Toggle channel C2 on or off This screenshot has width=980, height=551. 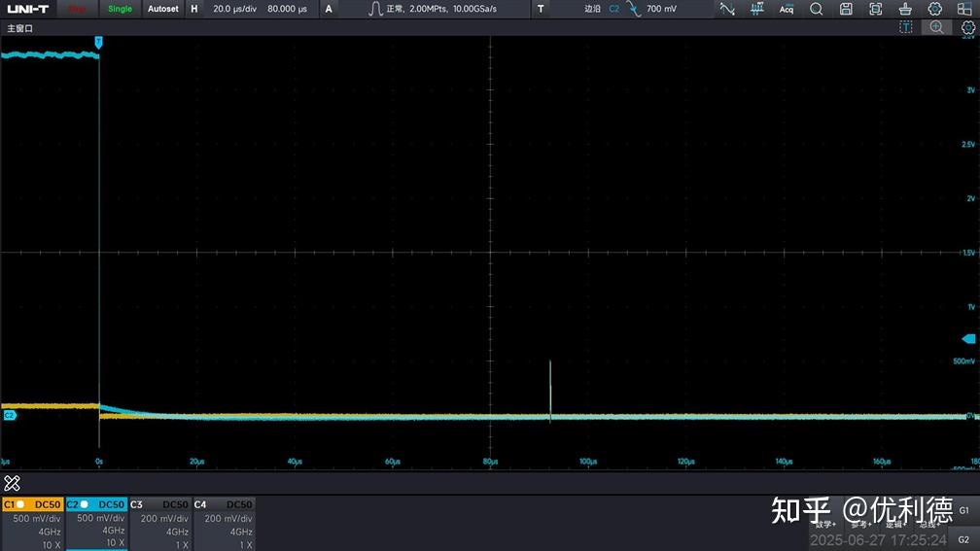(x=96, y=504)
